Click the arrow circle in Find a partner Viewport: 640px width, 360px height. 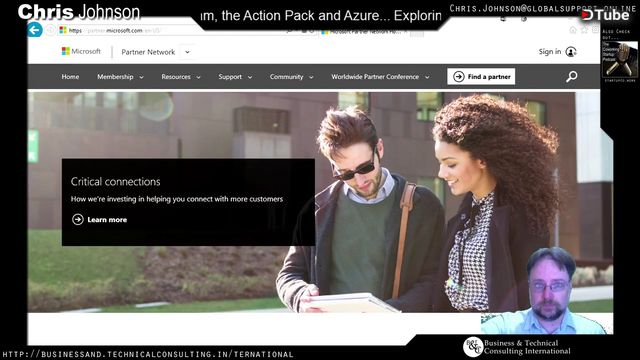coord(459,77)
